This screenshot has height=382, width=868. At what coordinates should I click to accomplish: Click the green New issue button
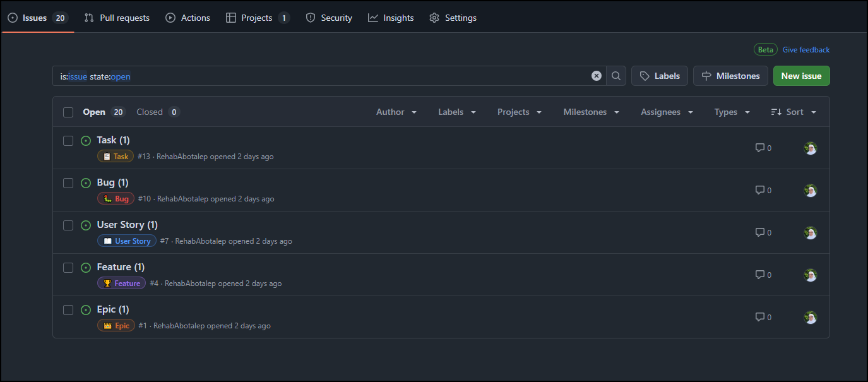pyautogui.click(x=801, y=76)
